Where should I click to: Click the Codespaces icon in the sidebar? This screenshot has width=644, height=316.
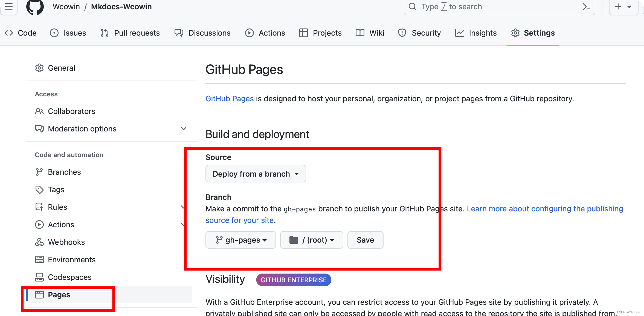tap(39, 277)
